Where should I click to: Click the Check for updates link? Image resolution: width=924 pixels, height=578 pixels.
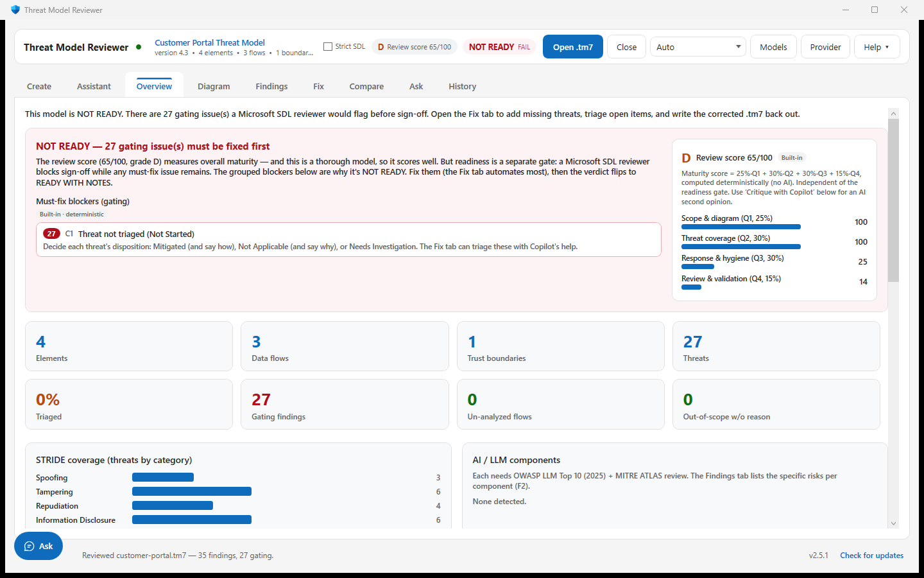point(871,556)
